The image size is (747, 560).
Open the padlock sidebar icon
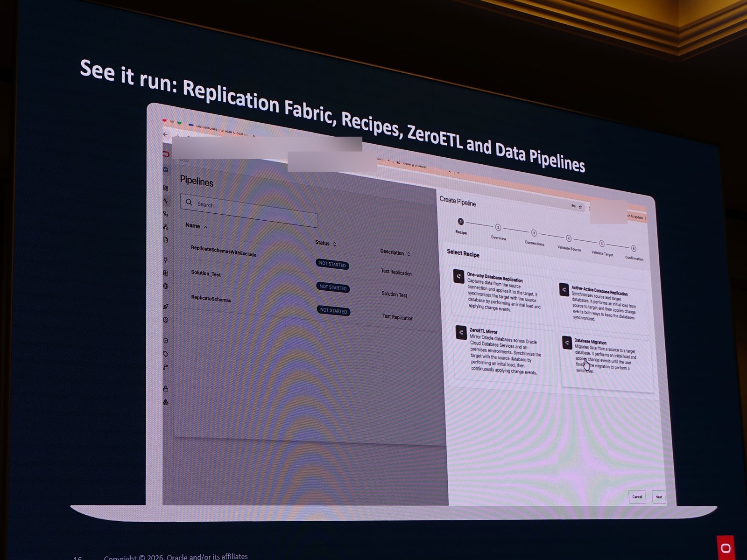pos(165,388)
